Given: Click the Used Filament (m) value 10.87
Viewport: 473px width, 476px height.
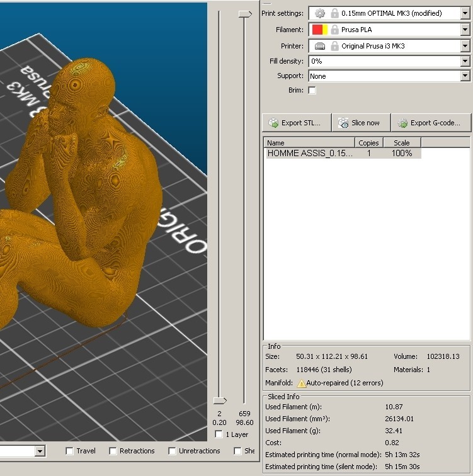Looking at the screenshot, I should coord(394,407).
